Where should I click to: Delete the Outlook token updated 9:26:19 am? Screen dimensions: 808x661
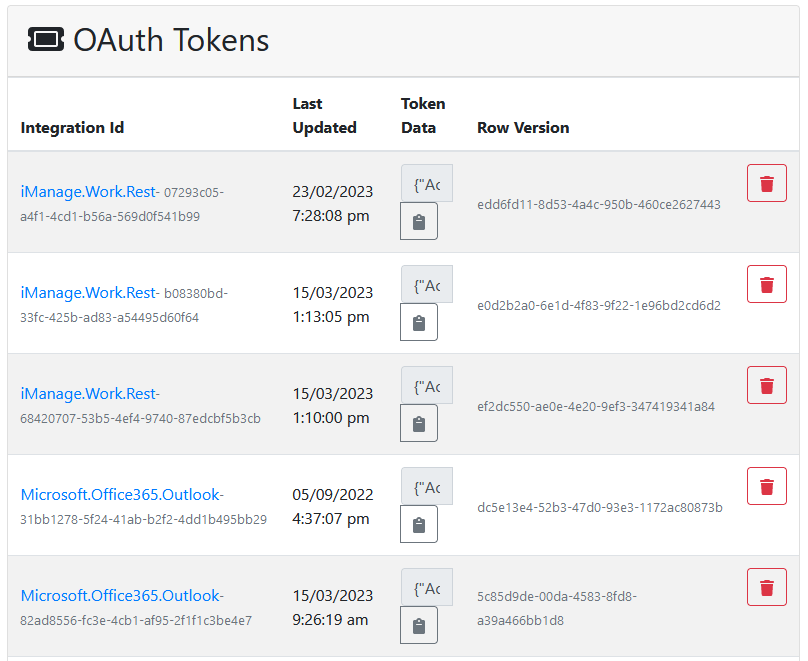click(x=766, y=588)
